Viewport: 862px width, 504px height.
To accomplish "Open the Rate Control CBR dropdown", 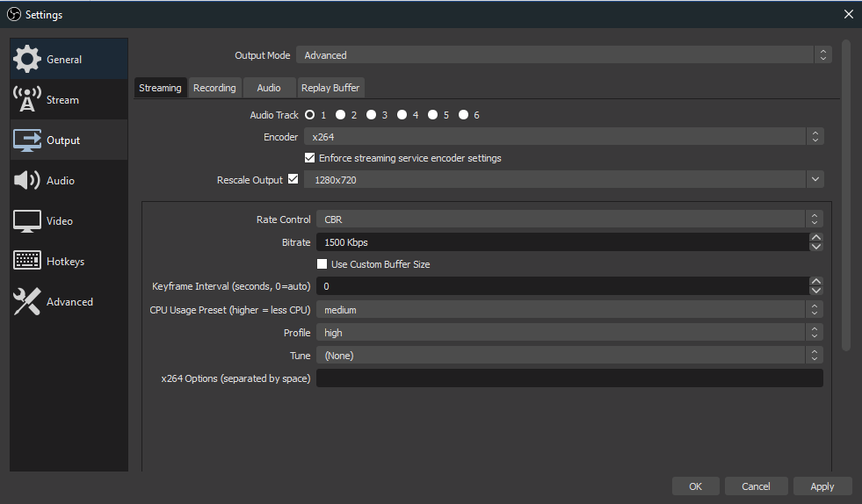I will tap(569, 220).
